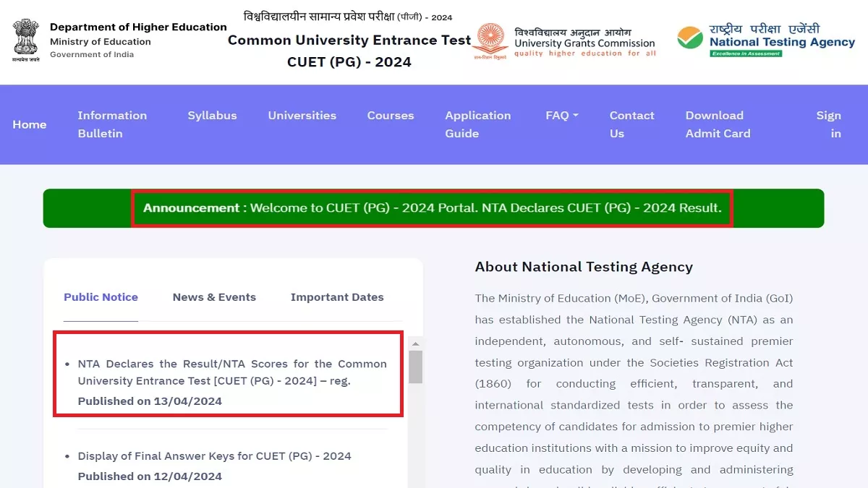Click the Sign in link
The image size is (868, 488).
(x=829, y=124)
